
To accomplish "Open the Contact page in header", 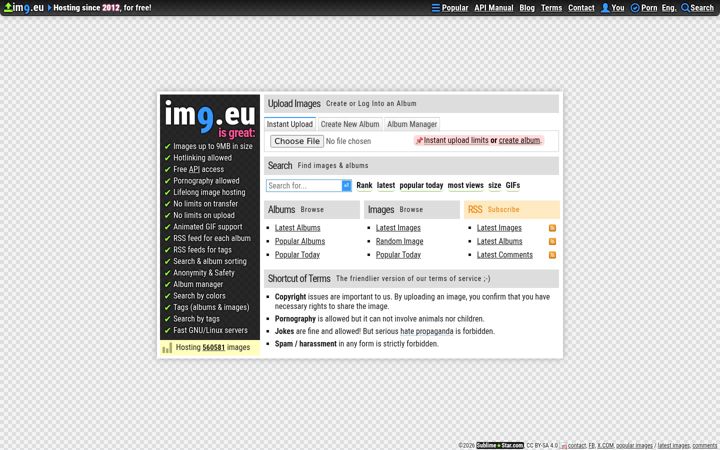I will 581,8.
